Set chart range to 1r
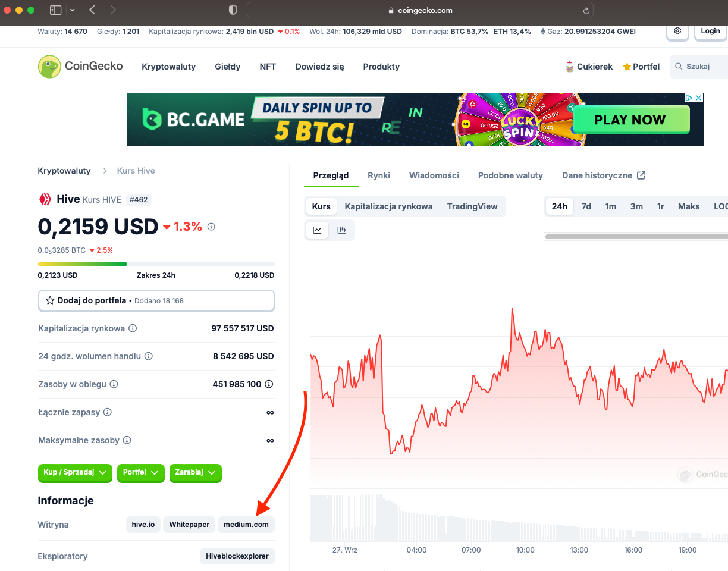 (661, 206)
